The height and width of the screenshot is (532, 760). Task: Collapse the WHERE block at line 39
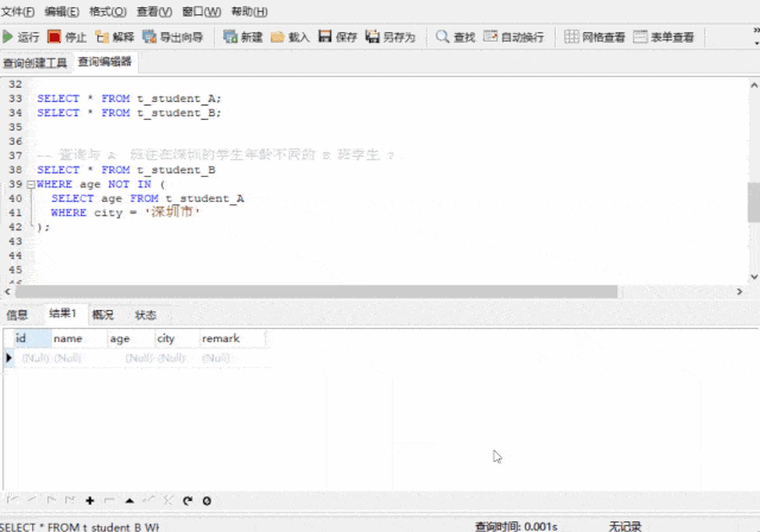pyautogui.click(x=31, y=184)
